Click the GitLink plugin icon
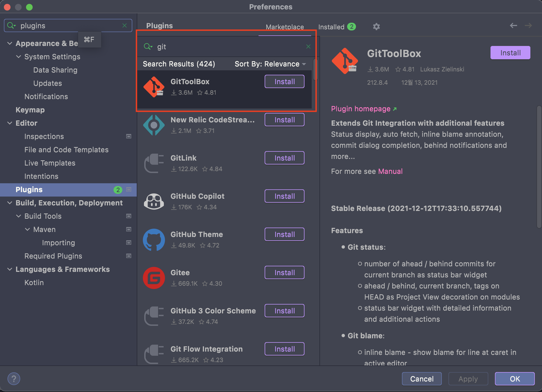 point(154,163)
